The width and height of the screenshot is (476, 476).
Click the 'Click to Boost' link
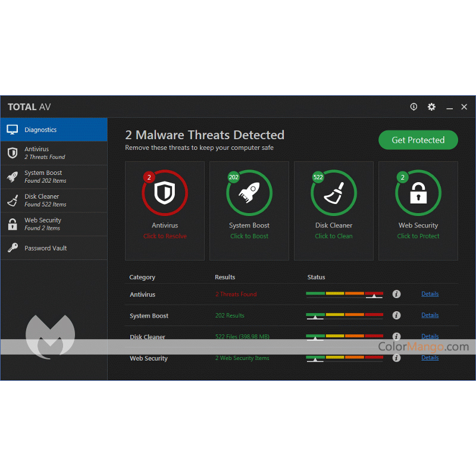(249, 236)
